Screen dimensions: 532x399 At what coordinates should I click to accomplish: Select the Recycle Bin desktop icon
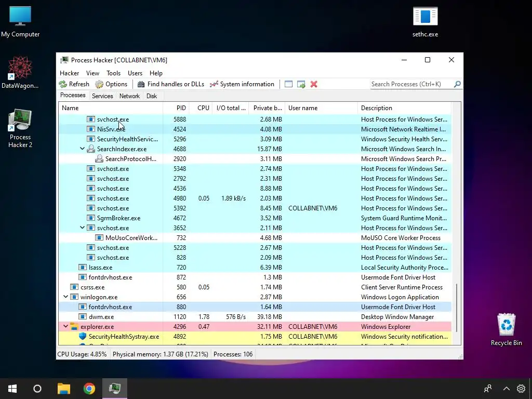point(506,329)
